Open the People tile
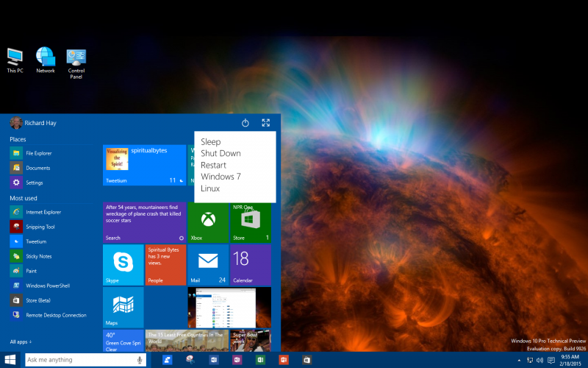This screenshot has width=588, height=368. tap(166, 265)
